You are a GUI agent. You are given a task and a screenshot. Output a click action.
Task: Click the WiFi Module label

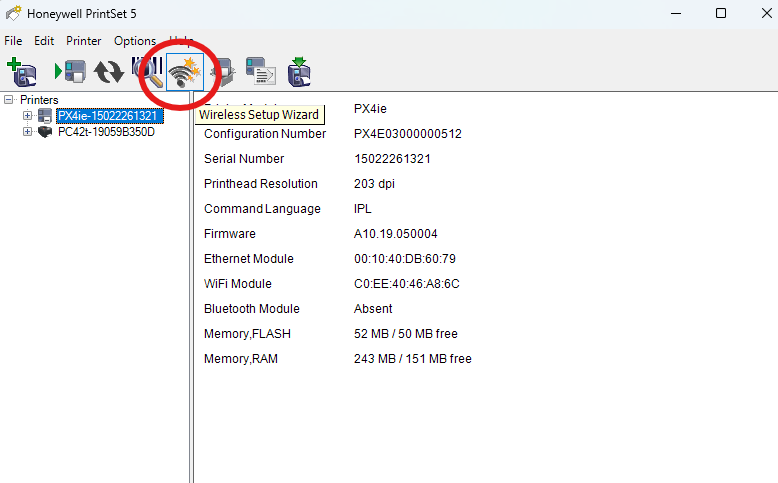pos(238,284)
